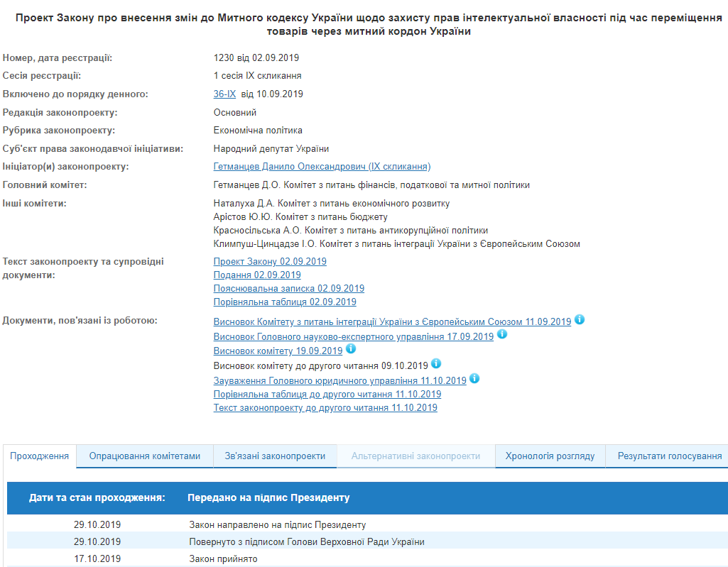
Task: Click info icon next to second reading committee conclusion
Action: [x=436, y=364]
